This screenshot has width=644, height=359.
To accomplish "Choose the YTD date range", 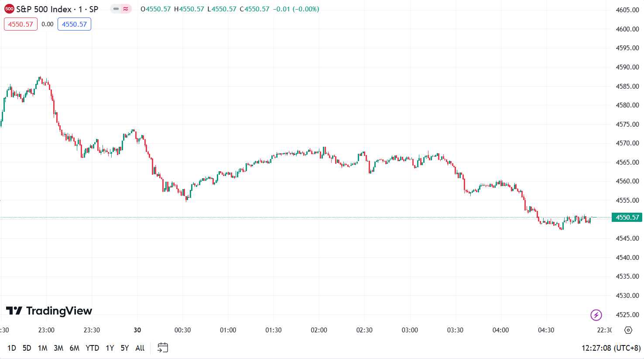I will point(92,348).
